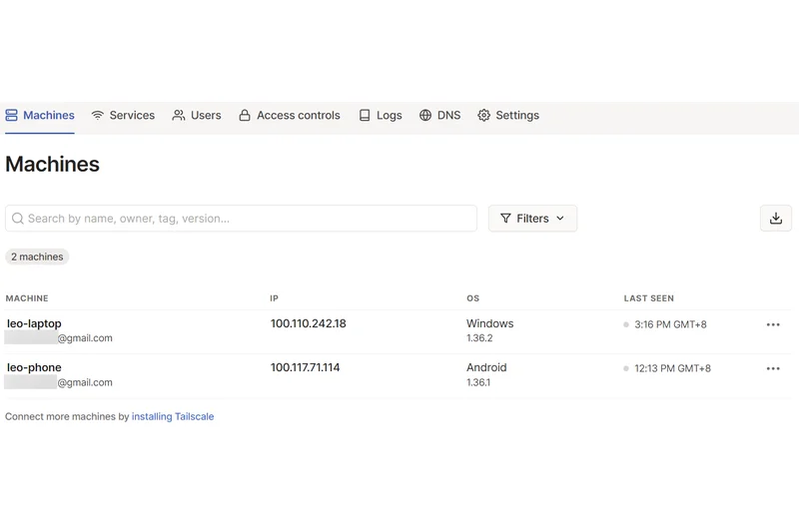Viewport: 799px width, 532px height.
Task: Click the Users people icon
Action: (x=179, y=116)
